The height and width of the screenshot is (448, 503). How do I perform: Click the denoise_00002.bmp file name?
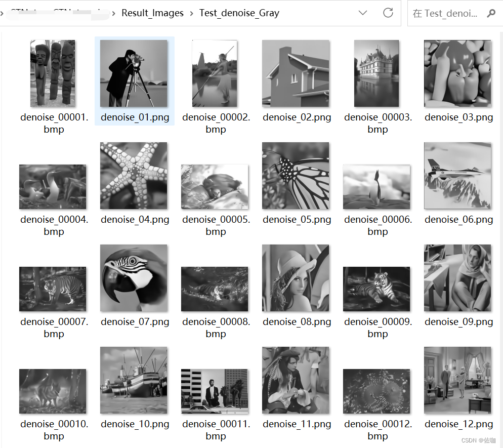click(216, 123)
